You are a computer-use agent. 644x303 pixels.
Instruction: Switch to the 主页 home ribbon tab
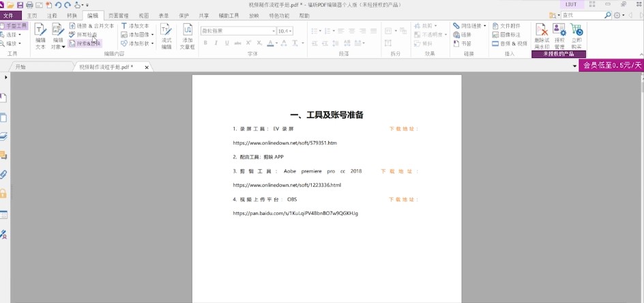32,16
